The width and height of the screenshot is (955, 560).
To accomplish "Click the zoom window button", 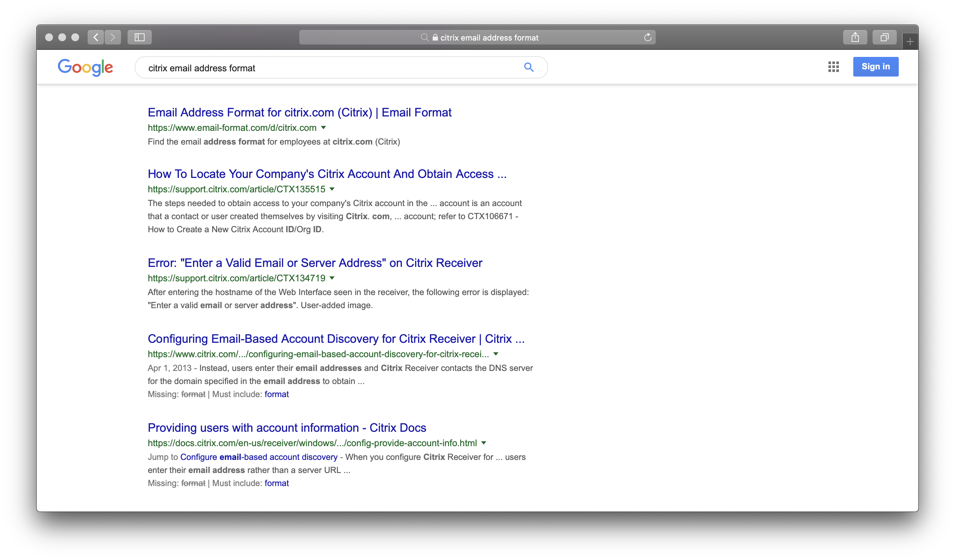I will click(x=75, y=37).
